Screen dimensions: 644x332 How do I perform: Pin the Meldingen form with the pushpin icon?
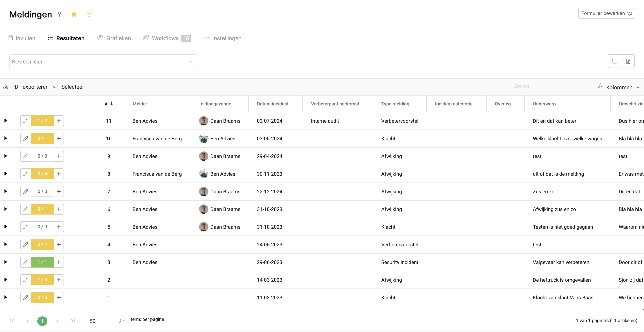(59, 14)
